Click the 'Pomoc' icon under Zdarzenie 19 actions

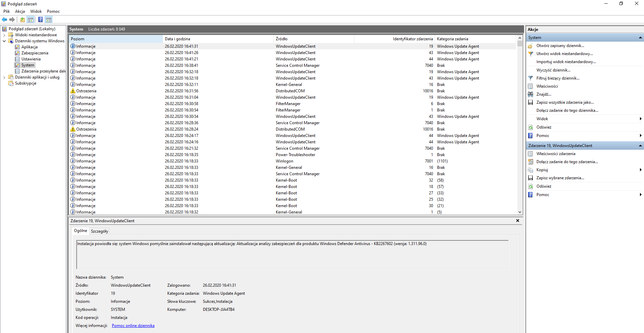pos(530,195)
